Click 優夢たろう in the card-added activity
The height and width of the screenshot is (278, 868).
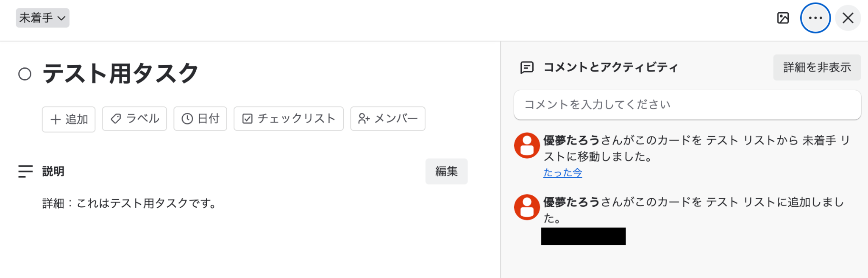pyautogui.click(x=571, y=202)
